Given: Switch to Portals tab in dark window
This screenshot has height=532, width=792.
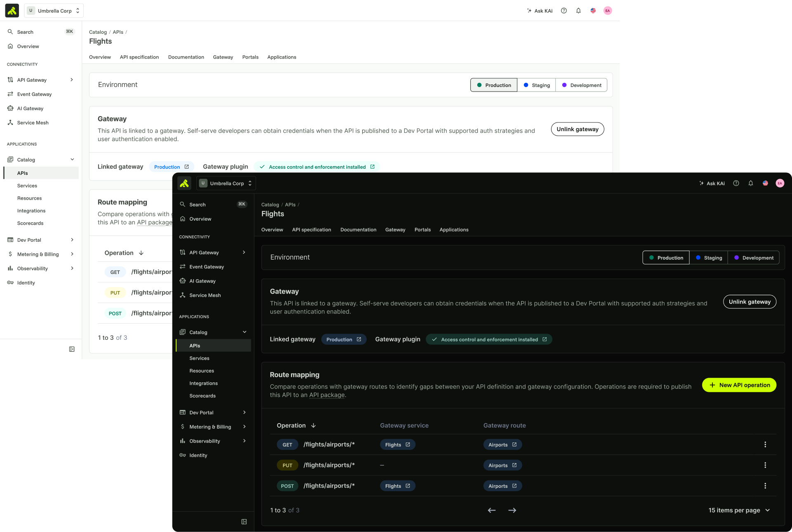Looking at the screenshot, I should coord(422,230).
